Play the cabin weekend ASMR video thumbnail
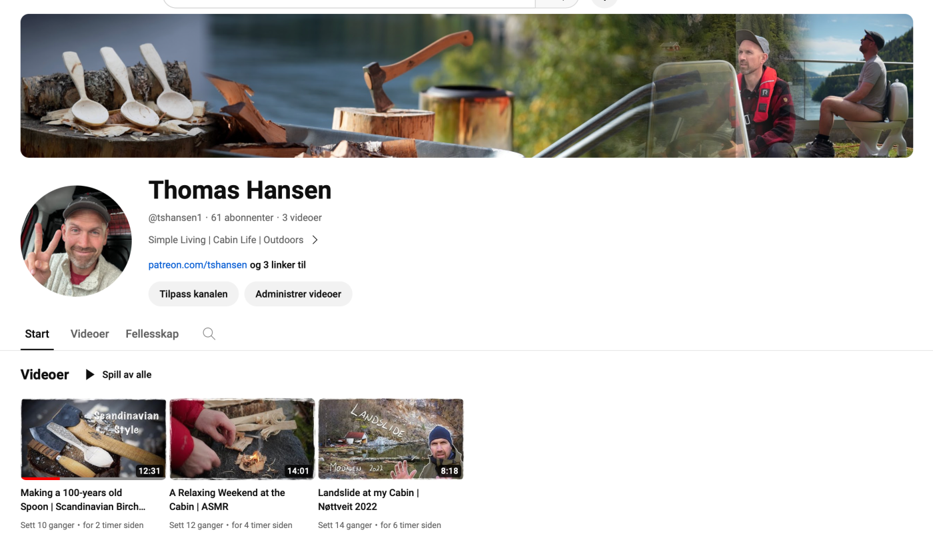The width and height of the screenshot is (933, 560). click(242, 438)
